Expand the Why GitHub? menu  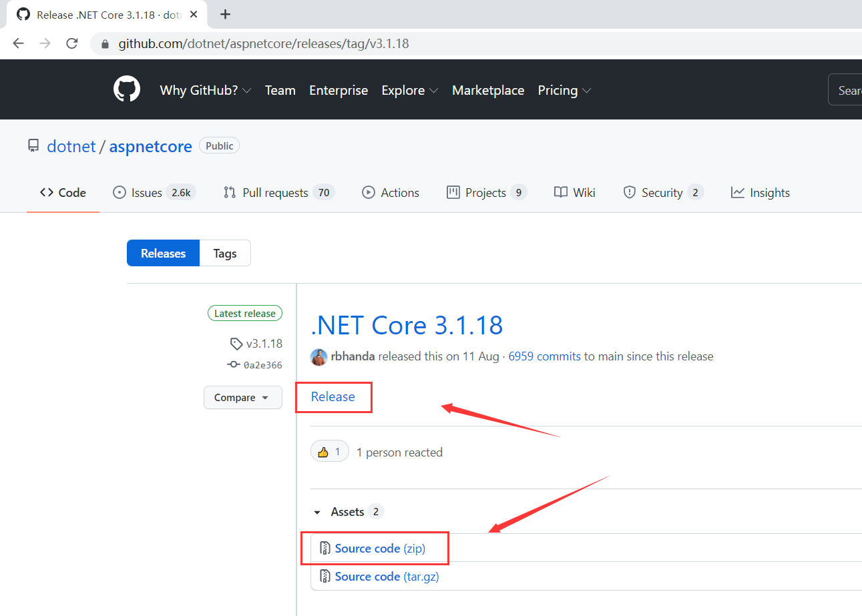tap(205, 90)
